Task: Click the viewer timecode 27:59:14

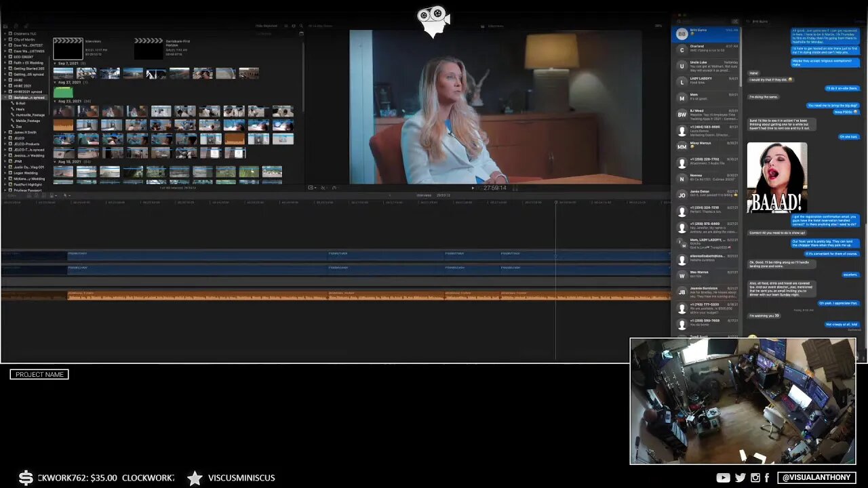Action: pyautogui.click(x=494, y=188)
